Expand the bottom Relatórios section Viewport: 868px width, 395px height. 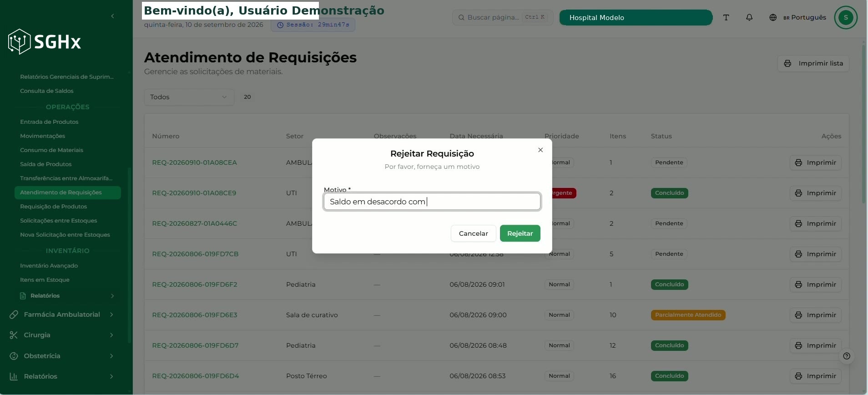tap(62, 376)
